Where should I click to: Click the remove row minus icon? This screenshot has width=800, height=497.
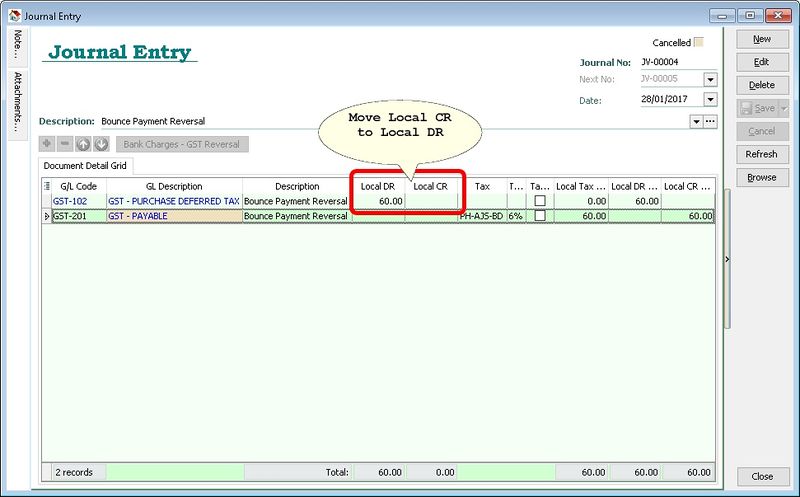click(x=65, y=144)
